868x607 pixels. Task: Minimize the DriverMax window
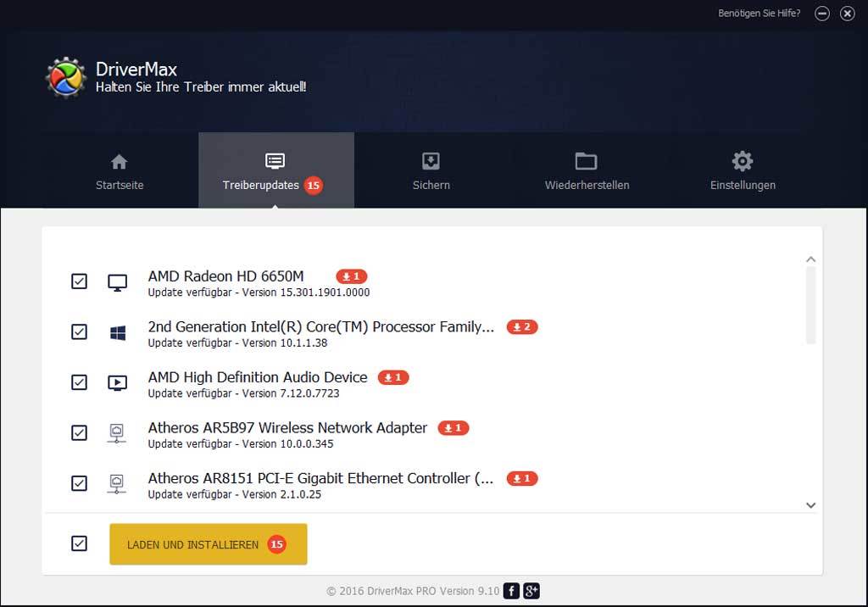point(822,14)
